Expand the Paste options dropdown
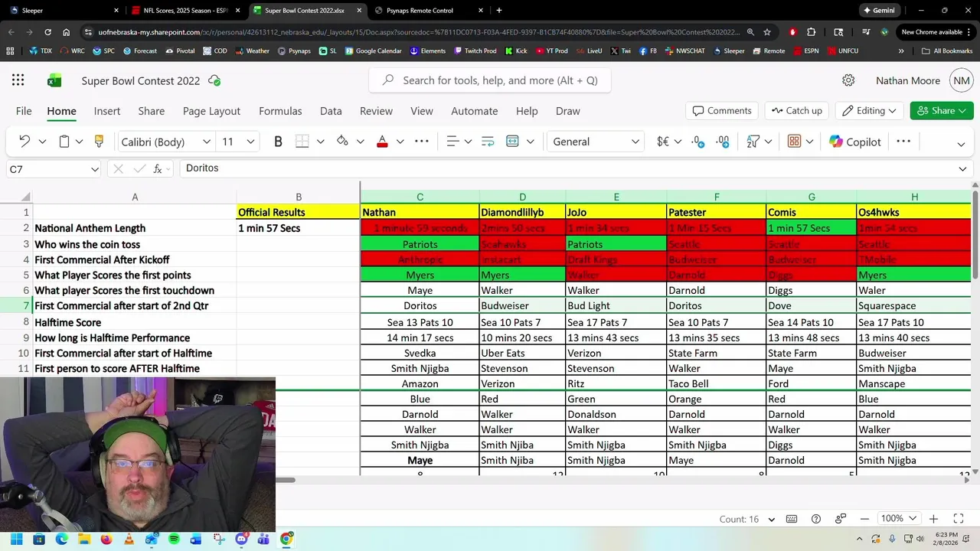Image resolution: width=980 pixels, height=551 pixels. pos(79,142)
